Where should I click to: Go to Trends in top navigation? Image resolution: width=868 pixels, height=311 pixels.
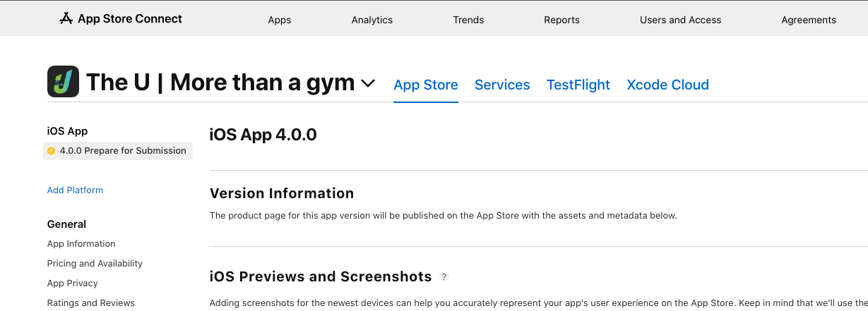pyautogui.click(x=468, y=20)
